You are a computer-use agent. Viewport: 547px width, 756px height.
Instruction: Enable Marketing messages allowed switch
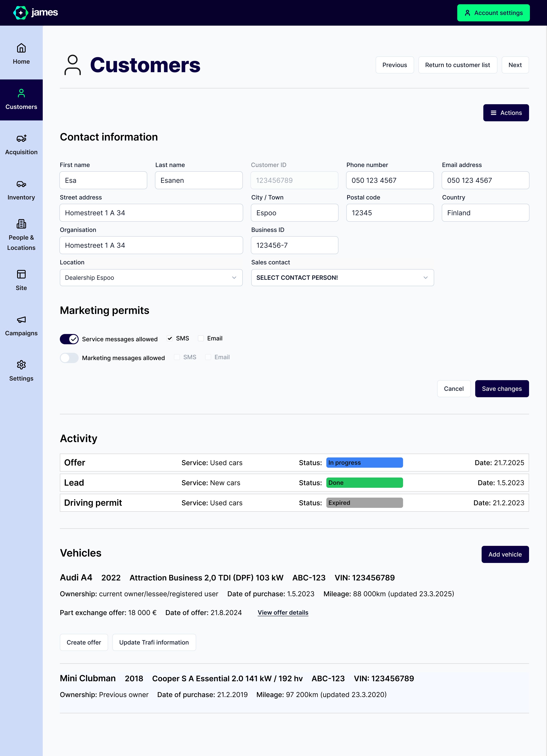coord(69,358)
